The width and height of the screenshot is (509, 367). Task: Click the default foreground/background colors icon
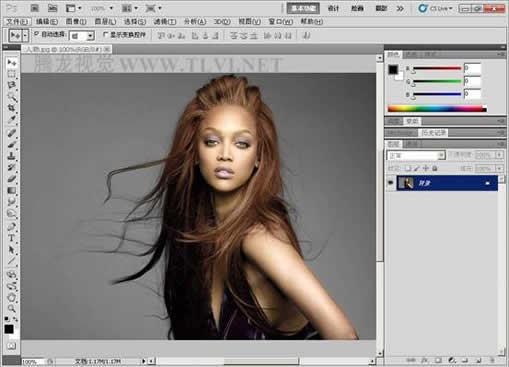coord(7,319)
